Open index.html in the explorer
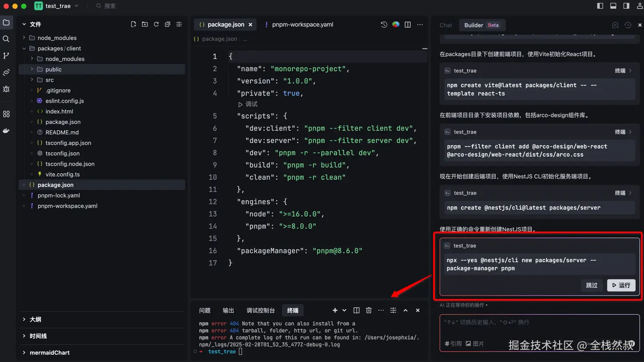The width and height of the screenshot is (644, 362). pyautogui.click(x=59, y=111)
